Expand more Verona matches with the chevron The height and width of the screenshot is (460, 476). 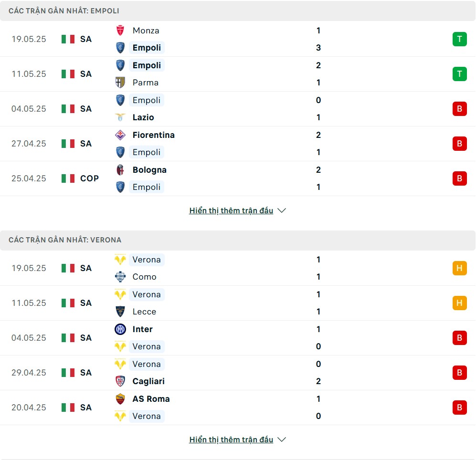pyautogui.click(x=282, y=439)
